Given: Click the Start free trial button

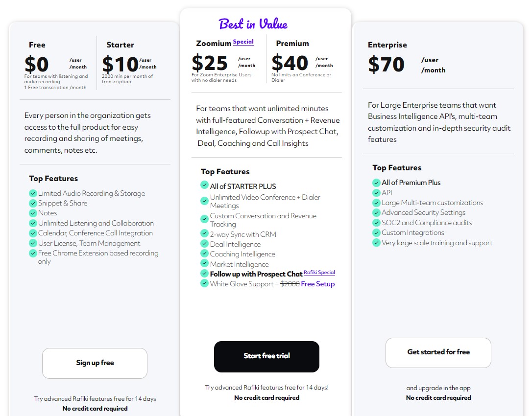Looking at the screenshot, I should 266,356.
